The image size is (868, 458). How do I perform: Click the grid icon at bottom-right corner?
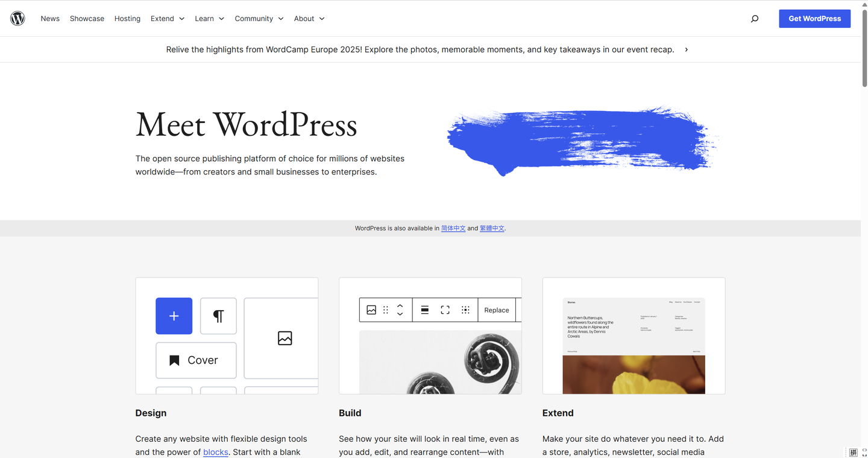853,453
